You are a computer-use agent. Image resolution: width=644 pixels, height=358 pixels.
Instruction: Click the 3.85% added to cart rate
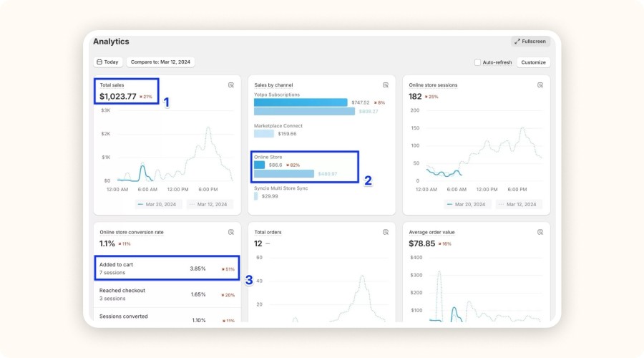[197, 268]
